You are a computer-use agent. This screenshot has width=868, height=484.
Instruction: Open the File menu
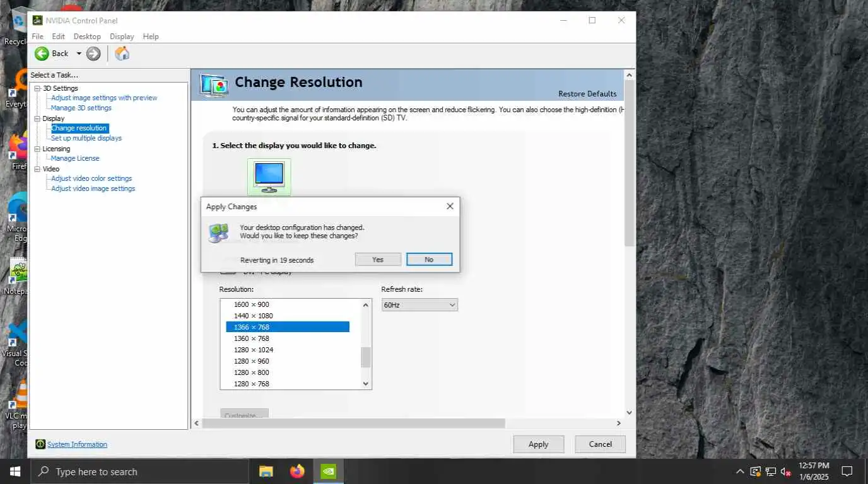click(x=37, y=37)
